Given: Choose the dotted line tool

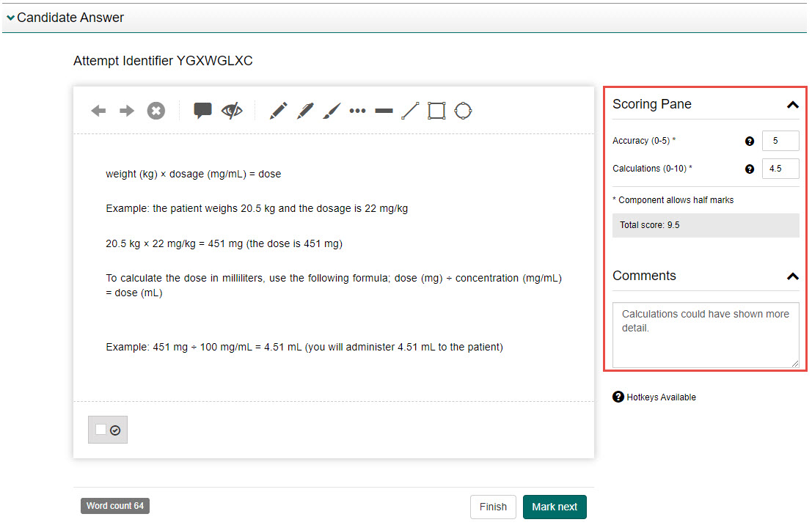Looking at the screenshot, I should [357, 111].
